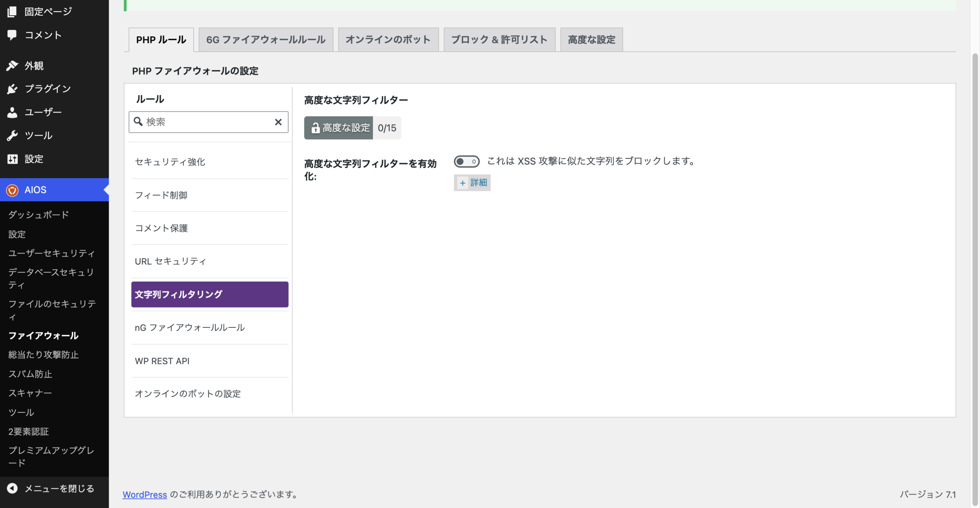Click the ユーザー person icon
Viewport: 980px width, 508px height.
point(12,112)
